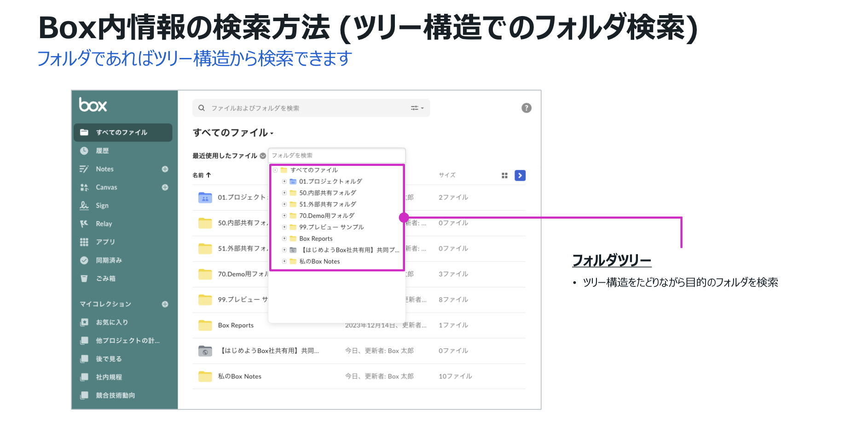This screenshot has width=868, height=434.
Task: Expand the 70.Demo用フォルダ tree node
Action: point(284,216)
